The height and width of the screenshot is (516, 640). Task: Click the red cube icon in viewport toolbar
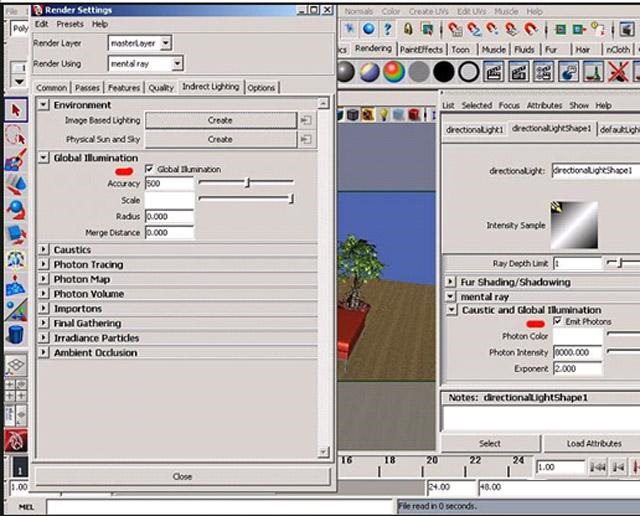tap(414, 115)
